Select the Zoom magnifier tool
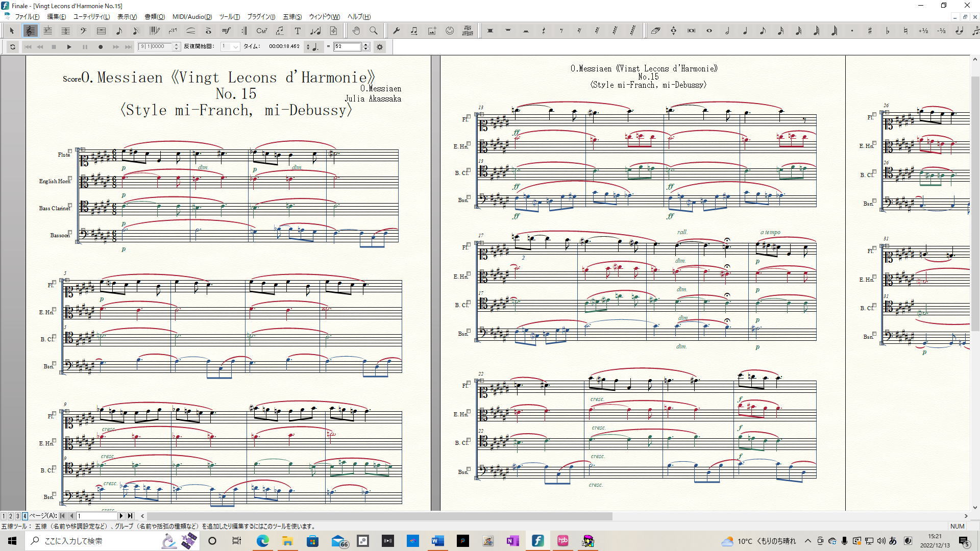This screenshot has height=551, width=980. [x=374, y=31]
